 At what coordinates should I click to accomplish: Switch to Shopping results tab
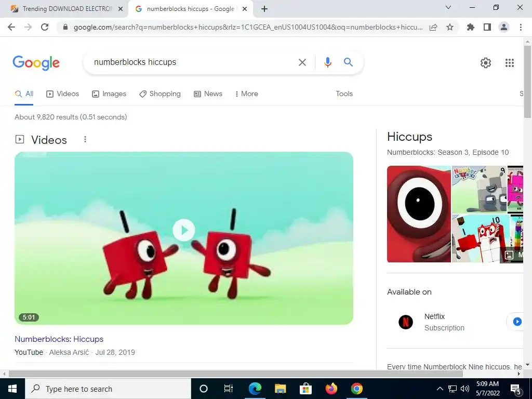(160, 94)
